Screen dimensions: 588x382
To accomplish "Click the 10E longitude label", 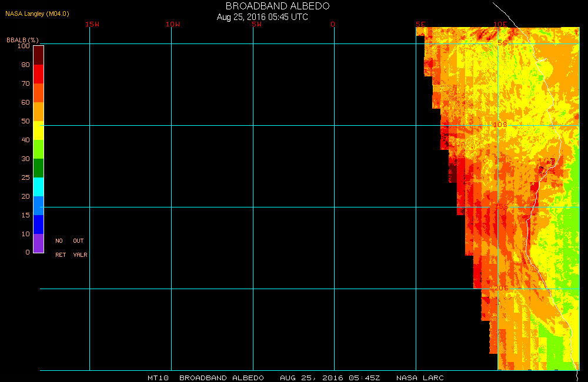I will (x=500, y=24).
